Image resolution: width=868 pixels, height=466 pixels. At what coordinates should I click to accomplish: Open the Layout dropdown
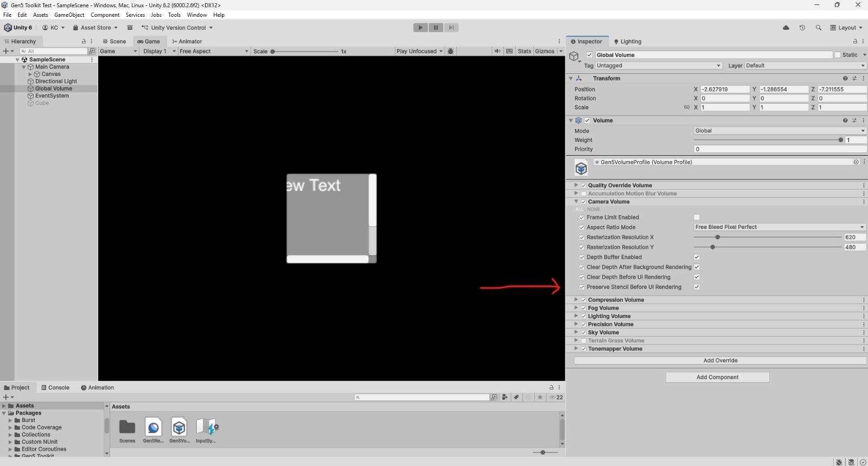[x=846, y=28]
